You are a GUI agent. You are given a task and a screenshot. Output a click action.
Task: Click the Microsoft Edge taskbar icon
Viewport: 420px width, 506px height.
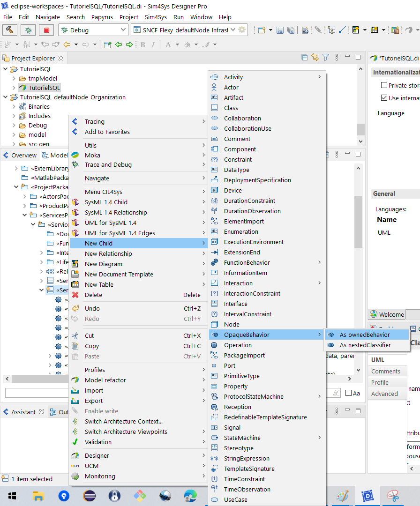point(190,496)
